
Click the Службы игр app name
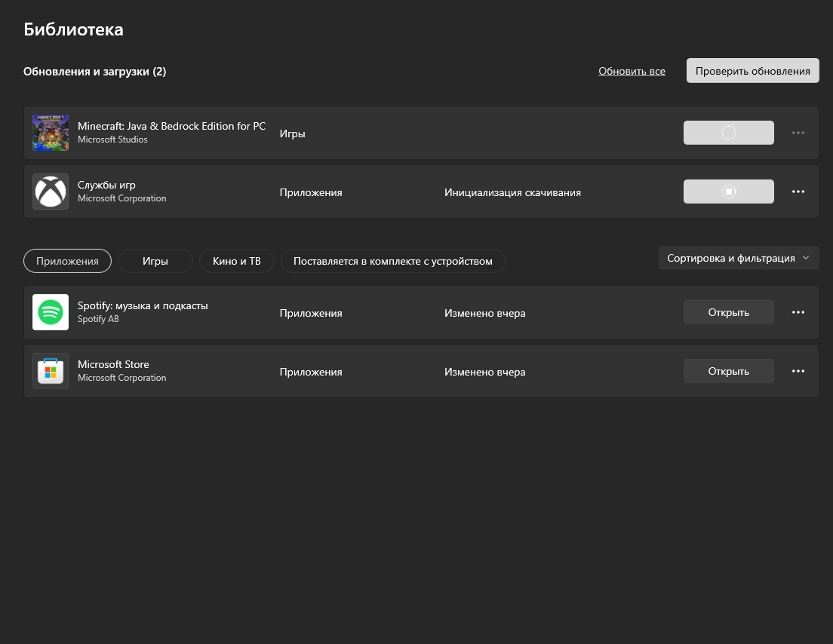(106, 185)
